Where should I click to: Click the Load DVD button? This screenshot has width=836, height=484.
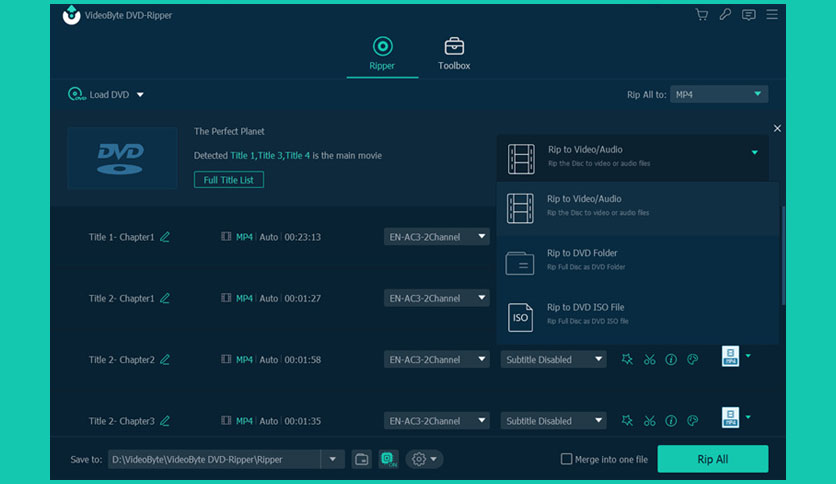tap(99, 94)
